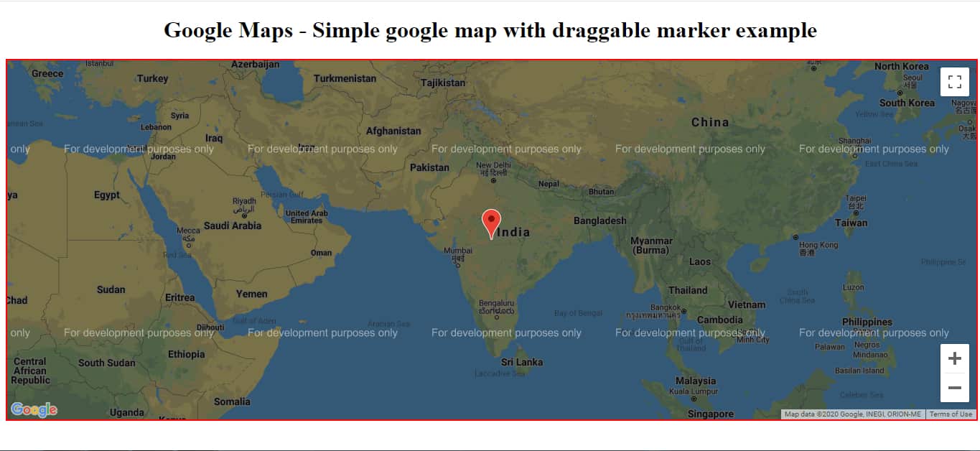Click the Egypt label
This screenshot has width=980, height=451.
[x=107, y=195]
